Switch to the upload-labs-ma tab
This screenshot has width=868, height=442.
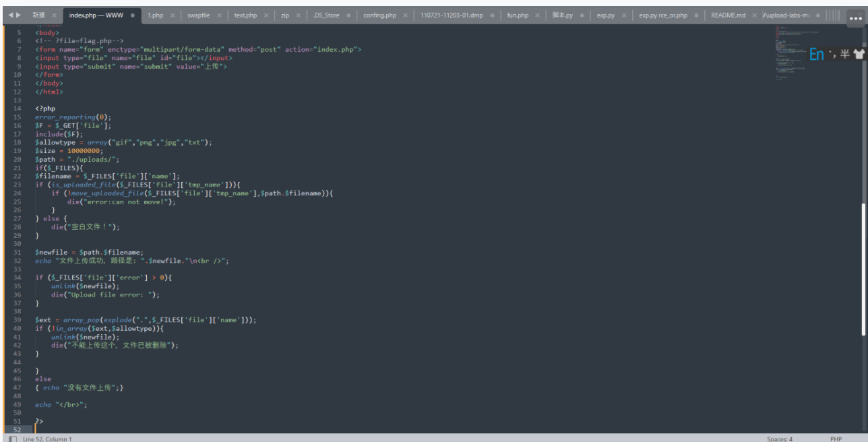coord(786,15)
